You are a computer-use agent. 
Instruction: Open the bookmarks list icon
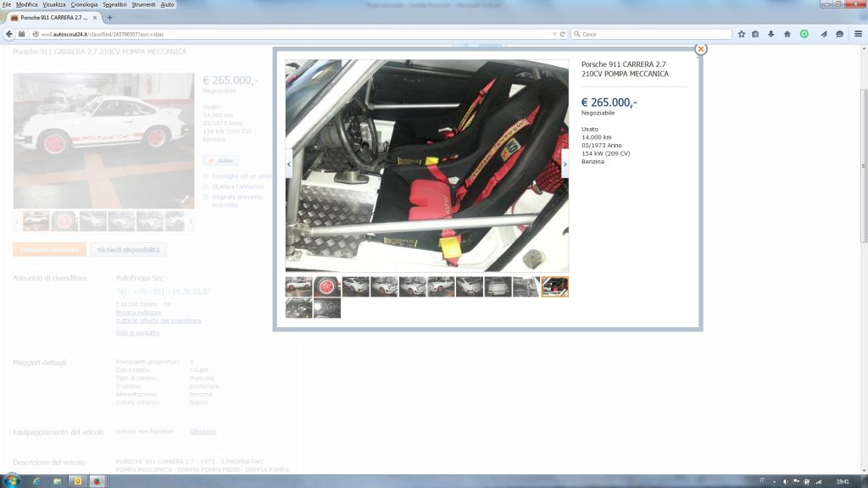pyautogui.click(x=755, y=34)
